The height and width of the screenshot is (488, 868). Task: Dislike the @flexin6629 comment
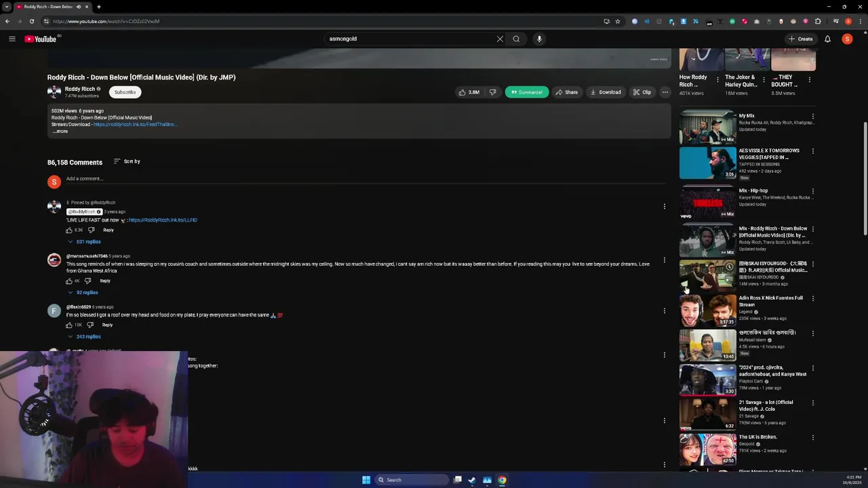90,325
